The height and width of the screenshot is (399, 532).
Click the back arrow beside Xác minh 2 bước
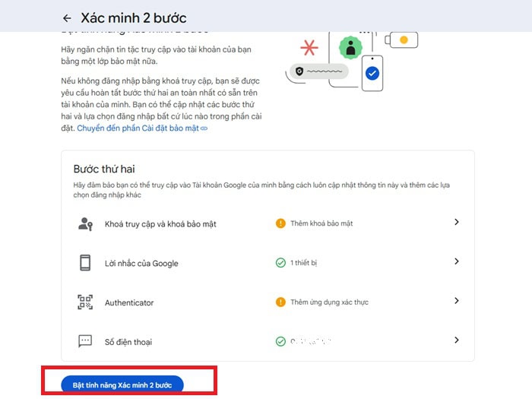pyautogui.click(x=67, y=18)
